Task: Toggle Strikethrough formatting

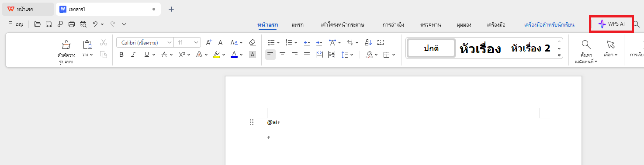Action: [164, 55]
